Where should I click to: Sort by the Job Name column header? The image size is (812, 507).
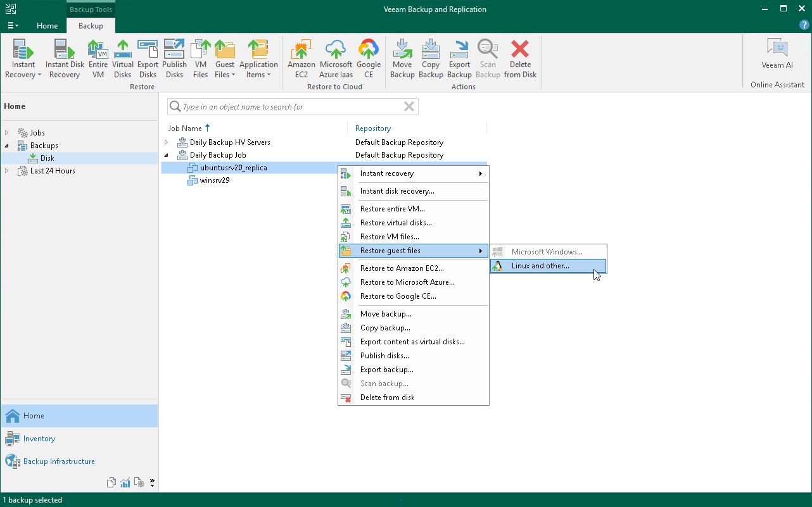point(189,128)
